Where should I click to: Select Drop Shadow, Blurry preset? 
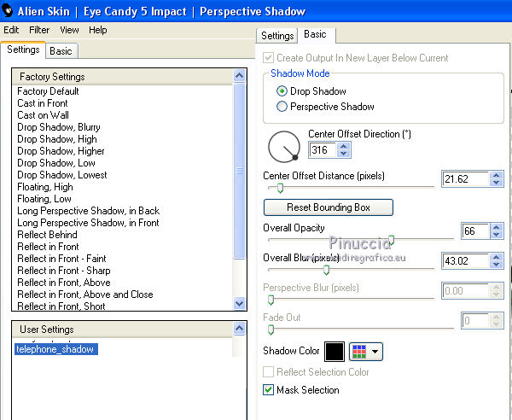tap(59, 127)
